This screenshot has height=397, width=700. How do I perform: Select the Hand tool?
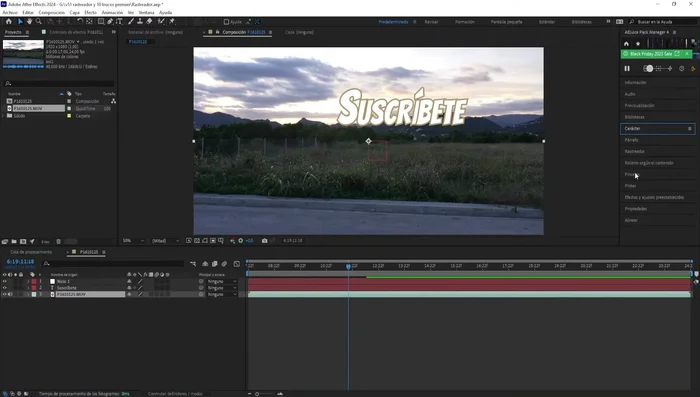pyautogui.click(x=29, y=21)
